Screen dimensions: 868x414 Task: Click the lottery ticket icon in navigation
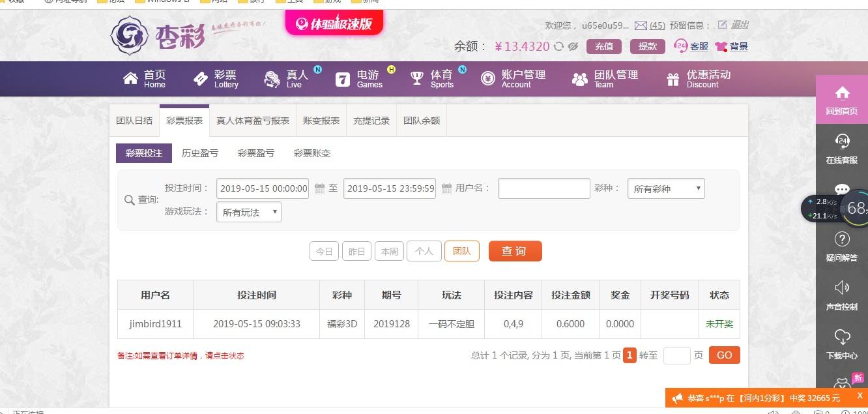[x=201, y=79]
